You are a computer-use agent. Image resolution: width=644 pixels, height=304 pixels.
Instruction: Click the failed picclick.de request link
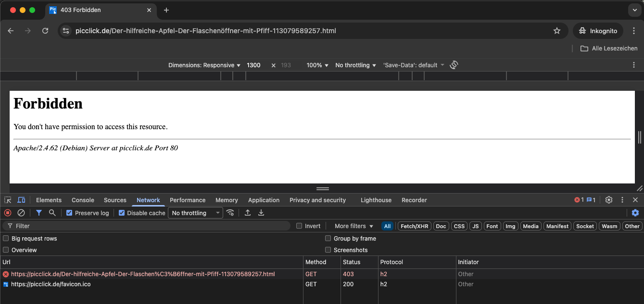pyautogui.click(x=142, y=274)
